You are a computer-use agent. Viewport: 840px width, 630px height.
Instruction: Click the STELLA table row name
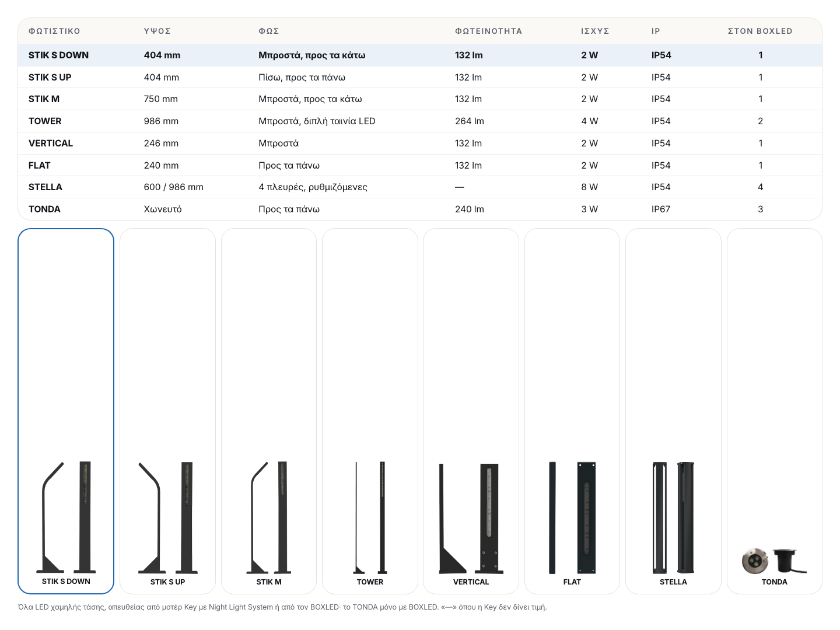45,187
